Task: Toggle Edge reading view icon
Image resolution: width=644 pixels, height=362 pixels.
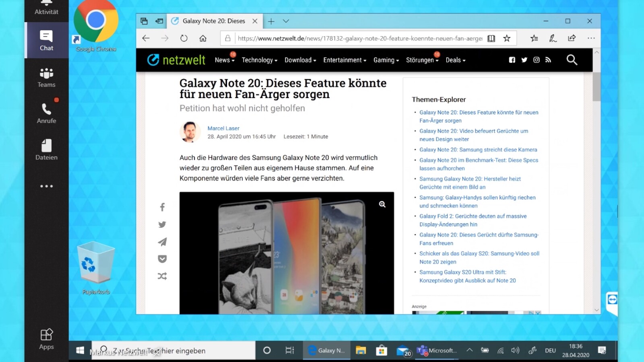Action: pyautogui.click(x=491, y=38)
